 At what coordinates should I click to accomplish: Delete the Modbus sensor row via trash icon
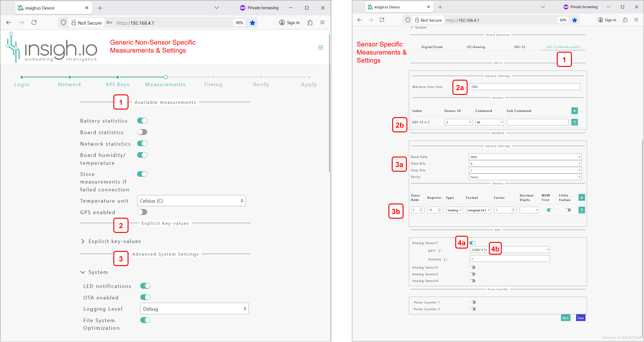point(582,210)
